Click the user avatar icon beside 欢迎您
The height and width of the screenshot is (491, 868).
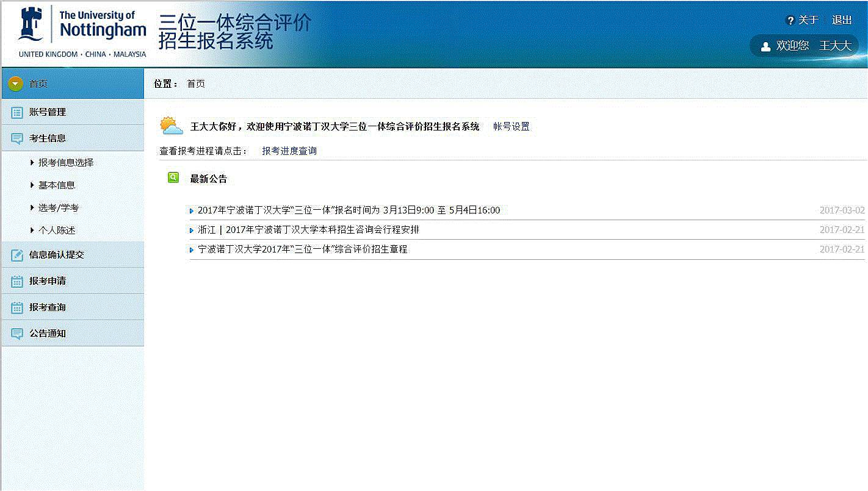point(765,46)
